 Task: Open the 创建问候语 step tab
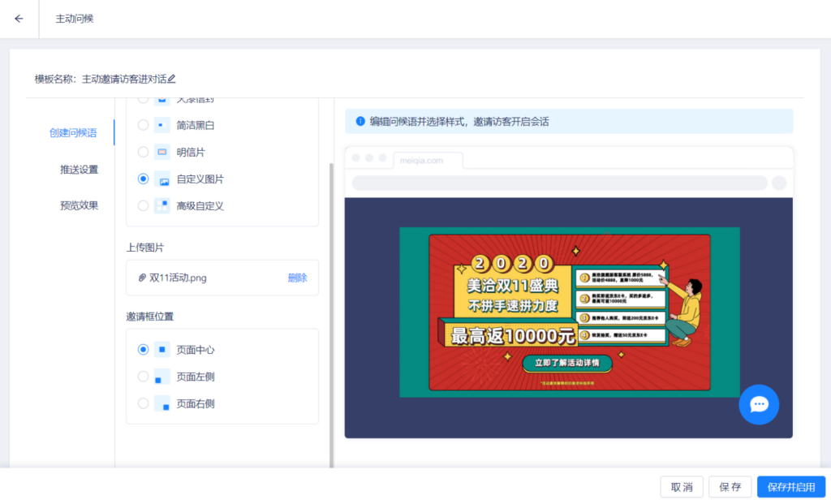point(73,133)
